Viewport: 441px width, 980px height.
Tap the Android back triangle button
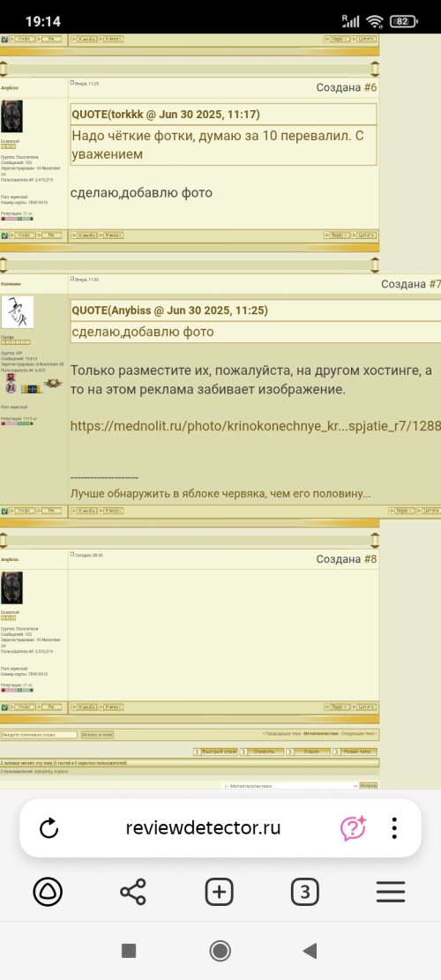tap(310, 951)
